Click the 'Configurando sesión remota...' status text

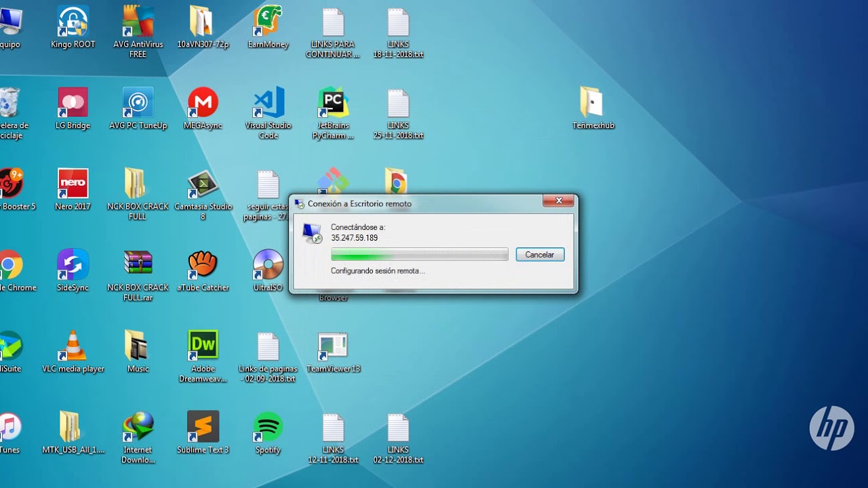tap(378, 270)
